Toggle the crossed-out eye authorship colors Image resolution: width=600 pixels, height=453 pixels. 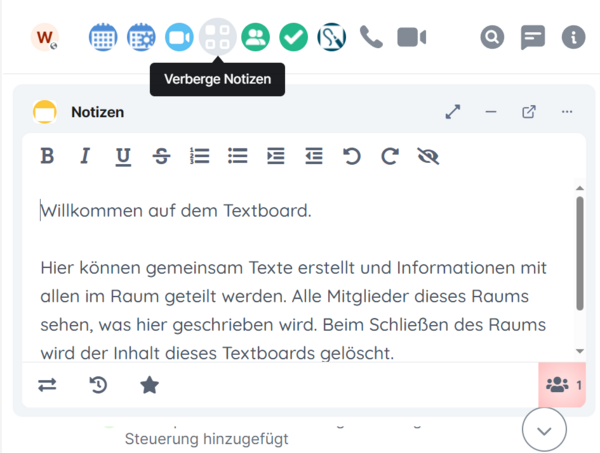tap(428, 156)
